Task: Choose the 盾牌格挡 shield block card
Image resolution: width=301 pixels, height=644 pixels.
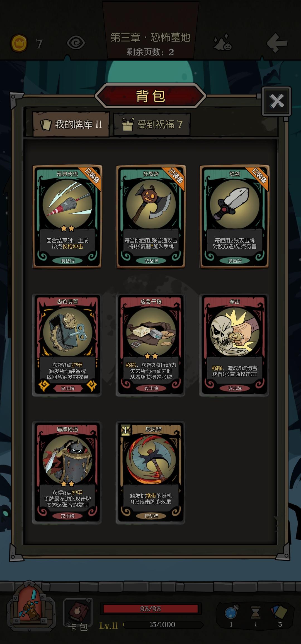Action: pyautogui.click(x=67, y=473)
